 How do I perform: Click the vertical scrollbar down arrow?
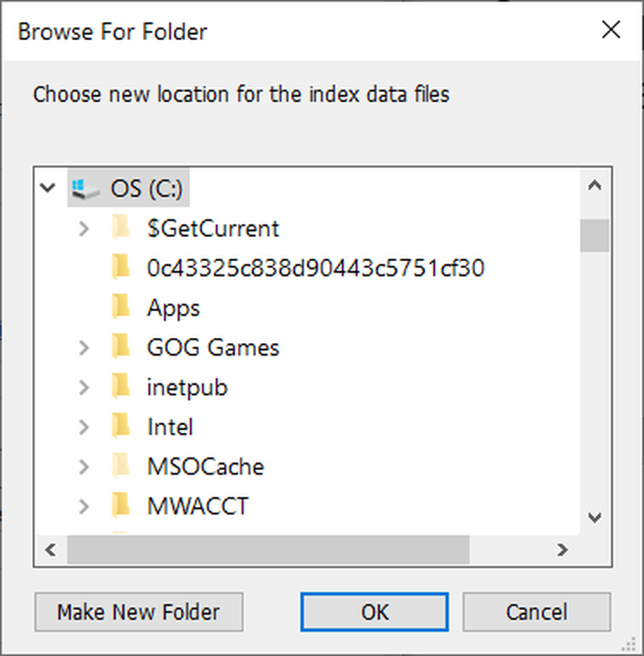(595, 518)
